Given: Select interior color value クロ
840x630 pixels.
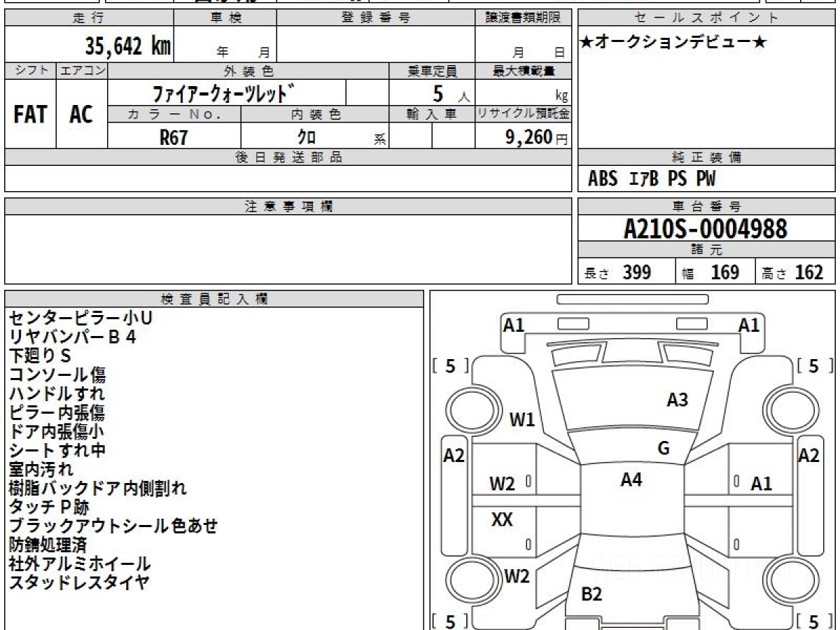Looking at the screenshot, I should click(306, 137).
